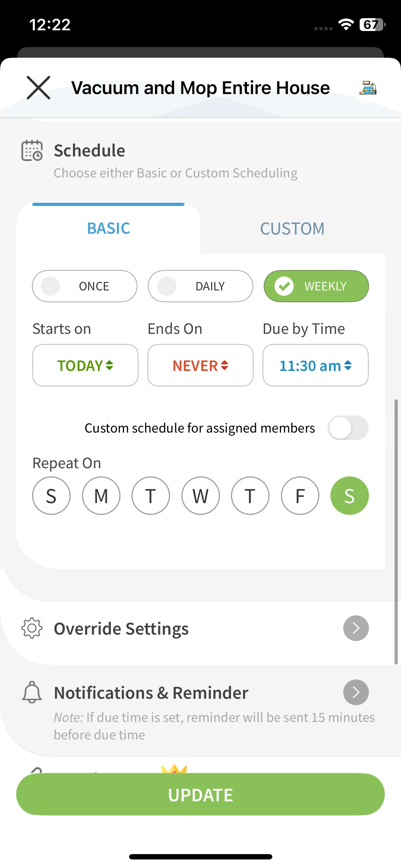Select the DAILY frequency option
The image size is (401, 868).
click(x=200, y=286)
